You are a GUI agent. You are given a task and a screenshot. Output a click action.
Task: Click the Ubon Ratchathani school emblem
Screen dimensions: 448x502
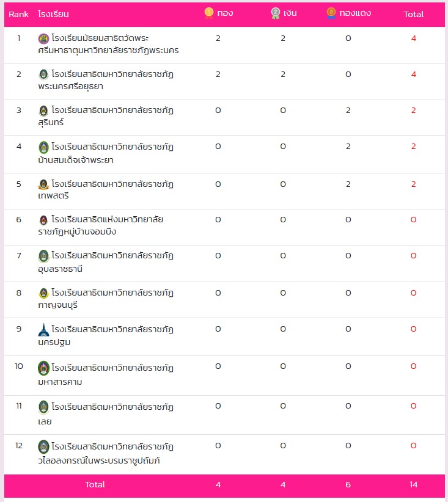coord(43,256)
